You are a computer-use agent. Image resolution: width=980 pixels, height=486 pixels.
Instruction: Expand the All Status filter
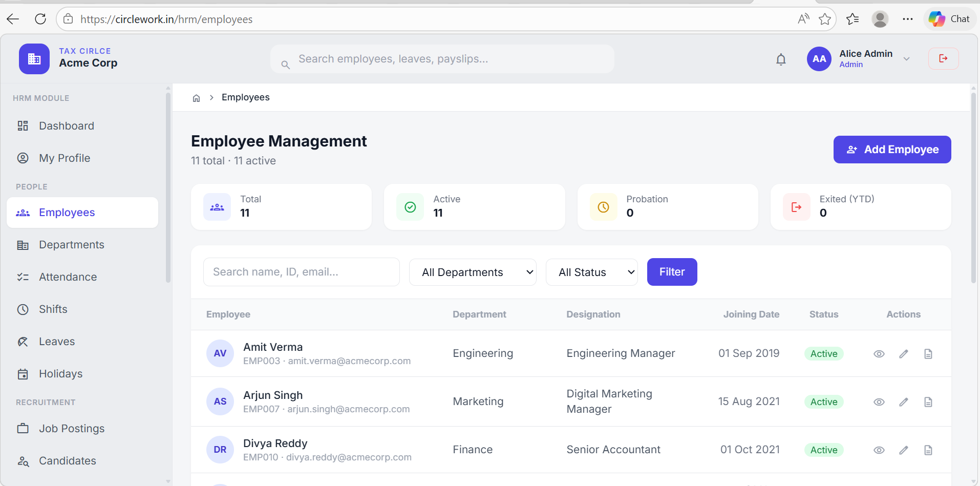591,272
